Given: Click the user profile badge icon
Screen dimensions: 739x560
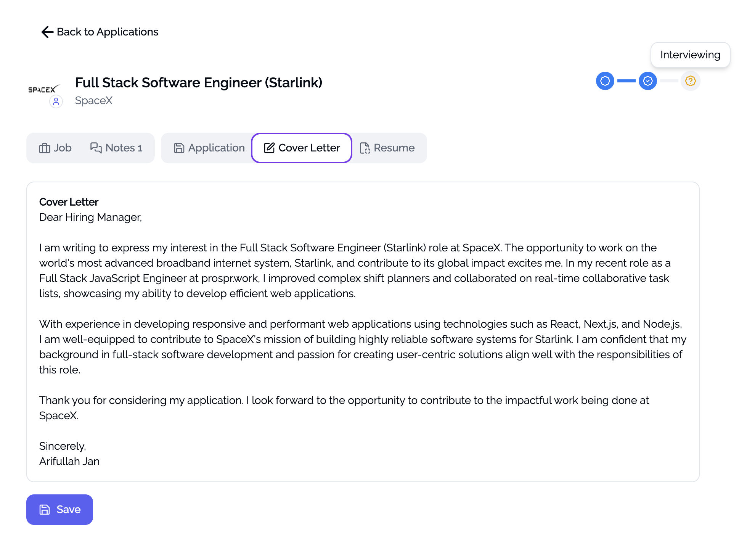Looking at the screenshot, I should click(x=56, y=101).
